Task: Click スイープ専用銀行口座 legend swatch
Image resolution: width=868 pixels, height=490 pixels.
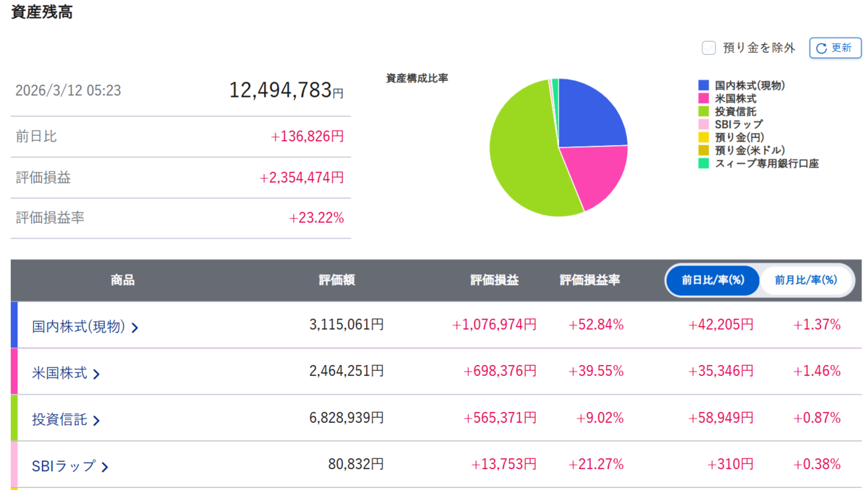Action: (x=704, y=163)
